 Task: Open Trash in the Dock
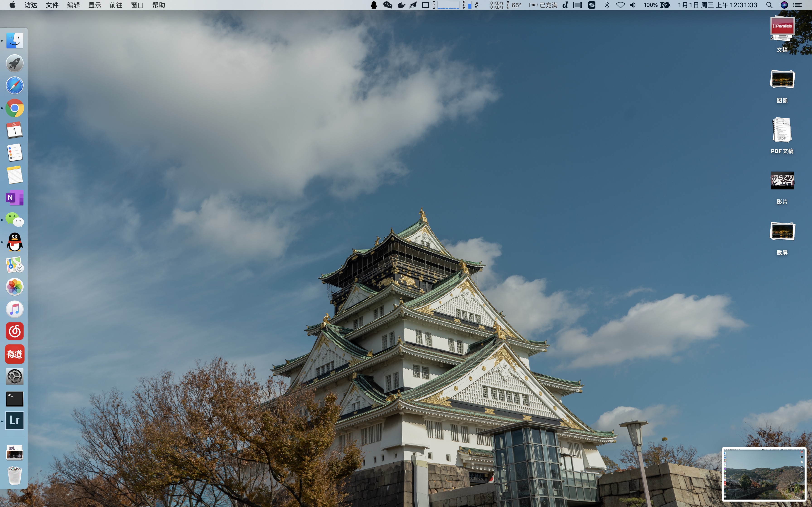click(x=14, y=476)
